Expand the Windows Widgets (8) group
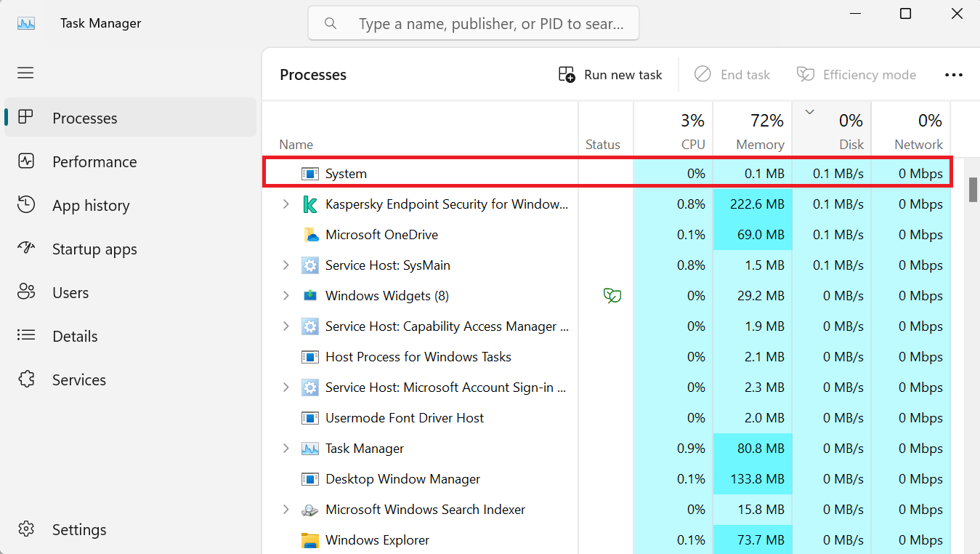This screenshot has width=980, height=554. 286,296
